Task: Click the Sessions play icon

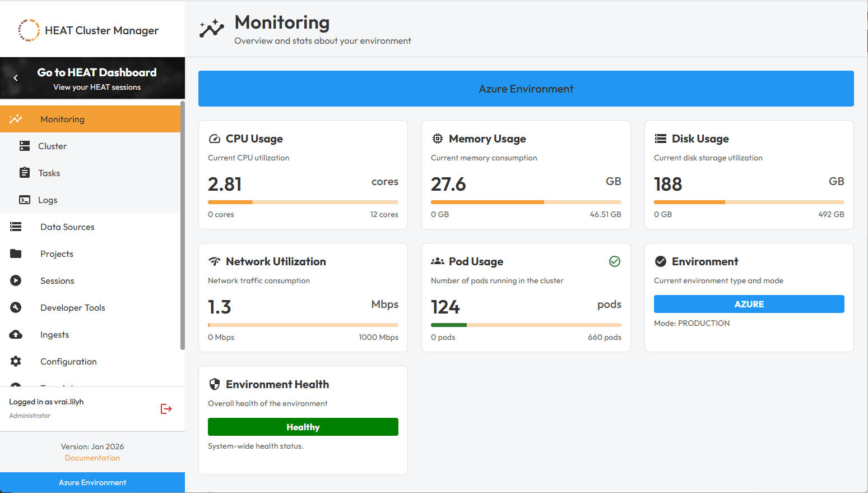Action: (15, 280)
